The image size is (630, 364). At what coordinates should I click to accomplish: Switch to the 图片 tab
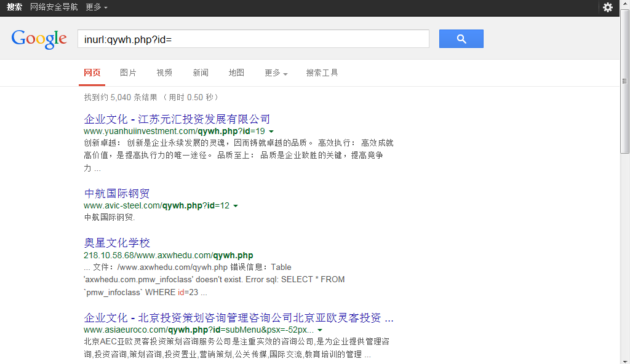click(x=128, y=73)
